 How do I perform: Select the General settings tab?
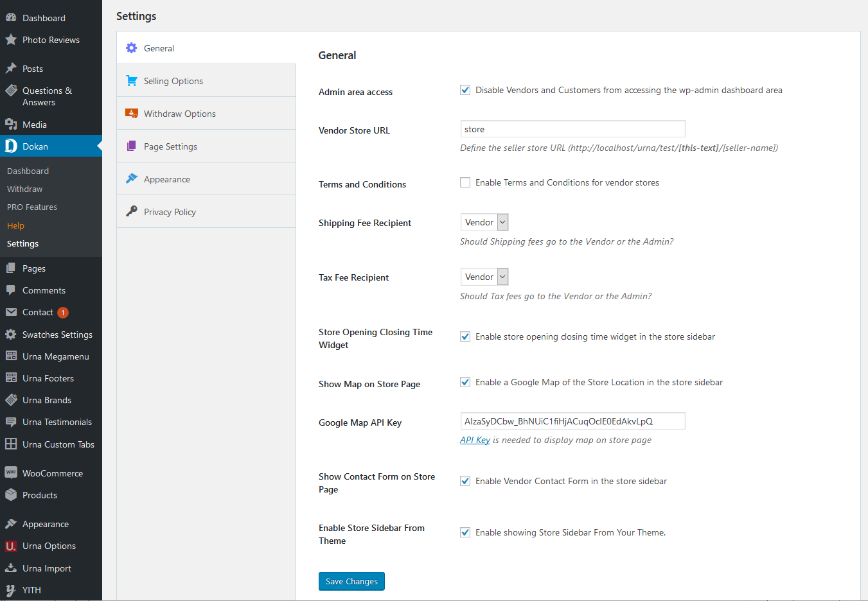click(x=206, y=48)
